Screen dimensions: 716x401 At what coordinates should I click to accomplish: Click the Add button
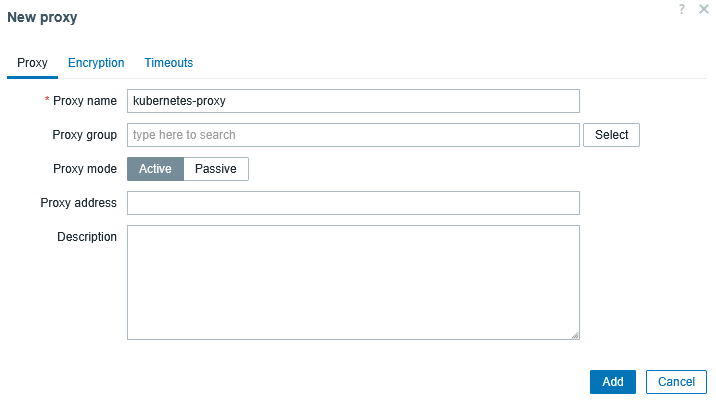coord(613,382)
